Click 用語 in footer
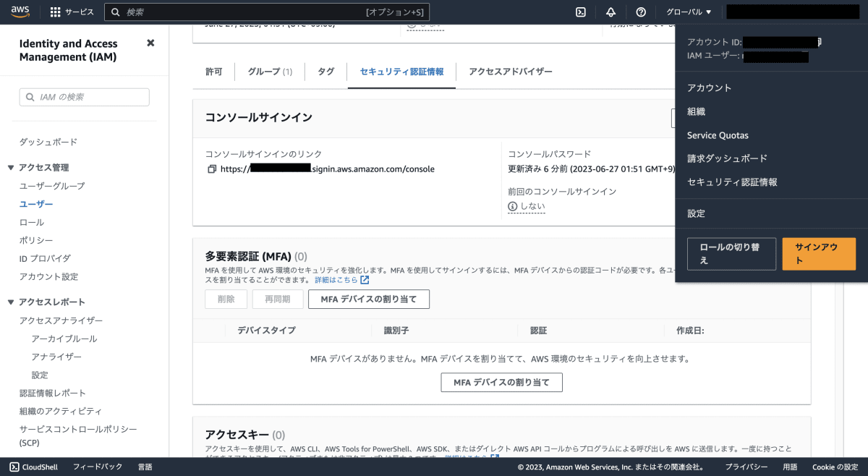The width and height of the screenshot is (868, 476). (790, 467)
